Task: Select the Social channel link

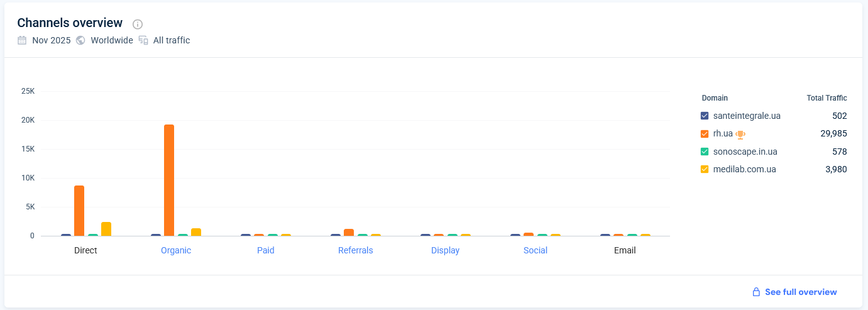Action: click(x=536, y=250)
